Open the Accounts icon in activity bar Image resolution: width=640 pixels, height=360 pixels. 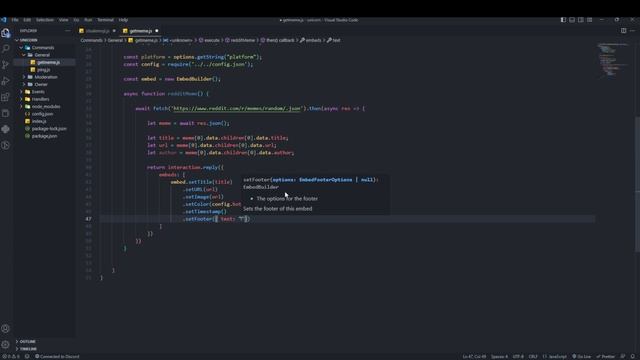coord(6,329)
